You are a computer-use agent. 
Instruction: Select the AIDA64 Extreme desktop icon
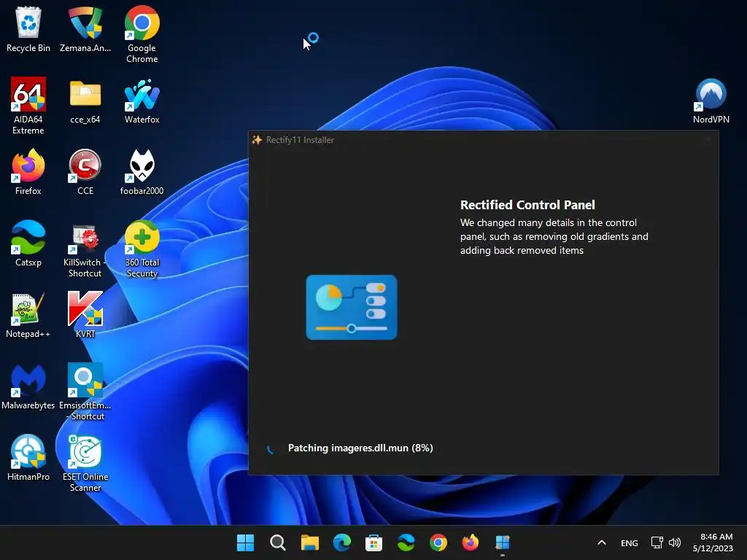(x=28, y=106)
